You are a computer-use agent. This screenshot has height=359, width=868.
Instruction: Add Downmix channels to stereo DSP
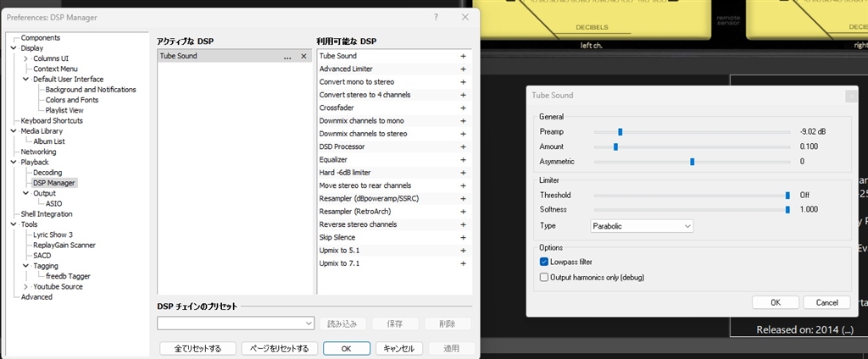tap(463, 134)
